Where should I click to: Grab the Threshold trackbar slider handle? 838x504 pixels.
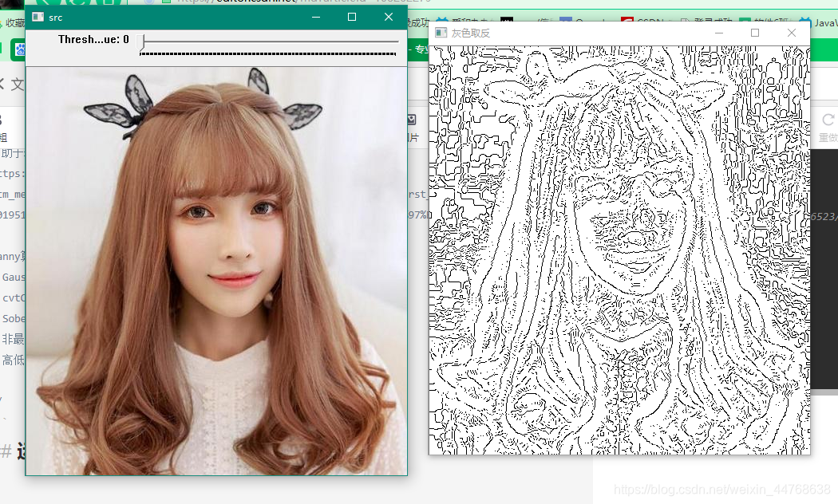[141, 42]
